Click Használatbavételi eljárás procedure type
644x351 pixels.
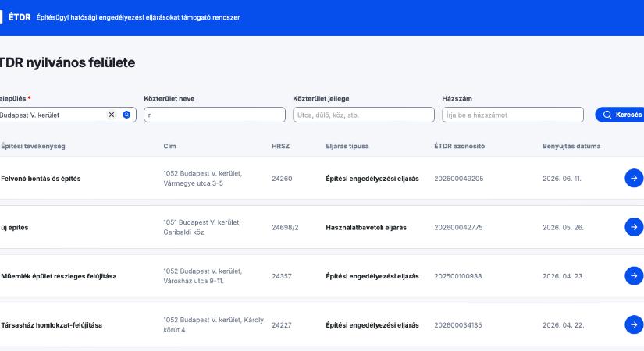coord(366,228)
